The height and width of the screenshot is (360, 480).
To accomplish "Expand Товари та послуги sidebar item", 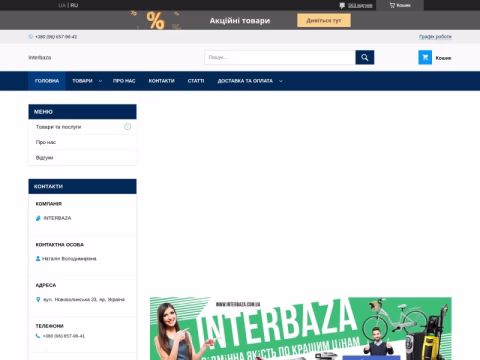I will coord(127,127).
